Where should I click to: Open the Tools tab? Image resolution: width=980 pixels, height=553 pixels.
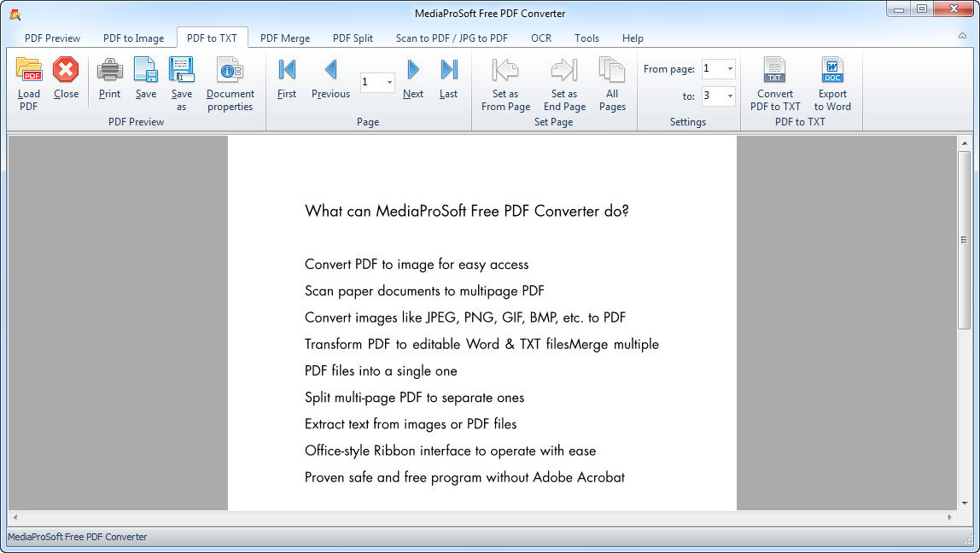pos(586,38)
